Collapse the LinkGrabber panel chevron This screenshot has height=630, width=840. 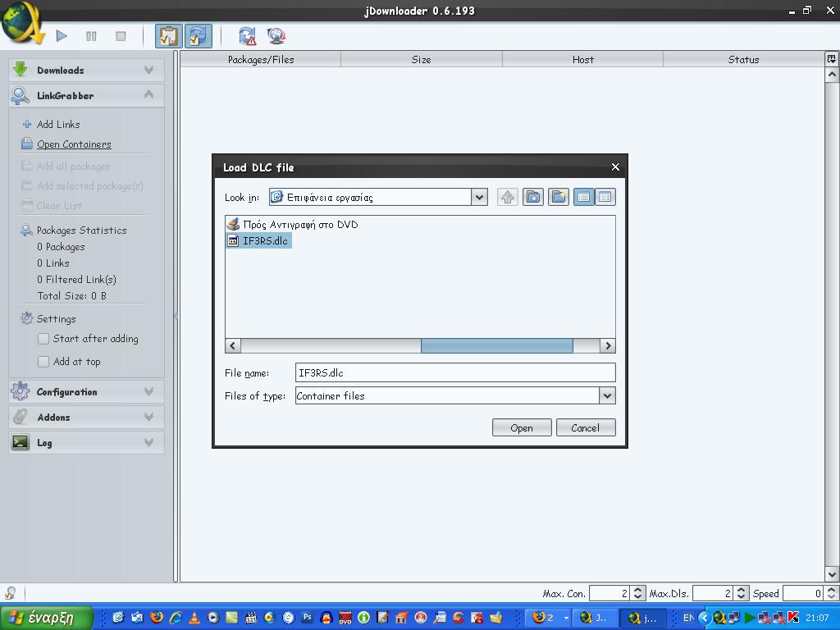pos(149,95)
